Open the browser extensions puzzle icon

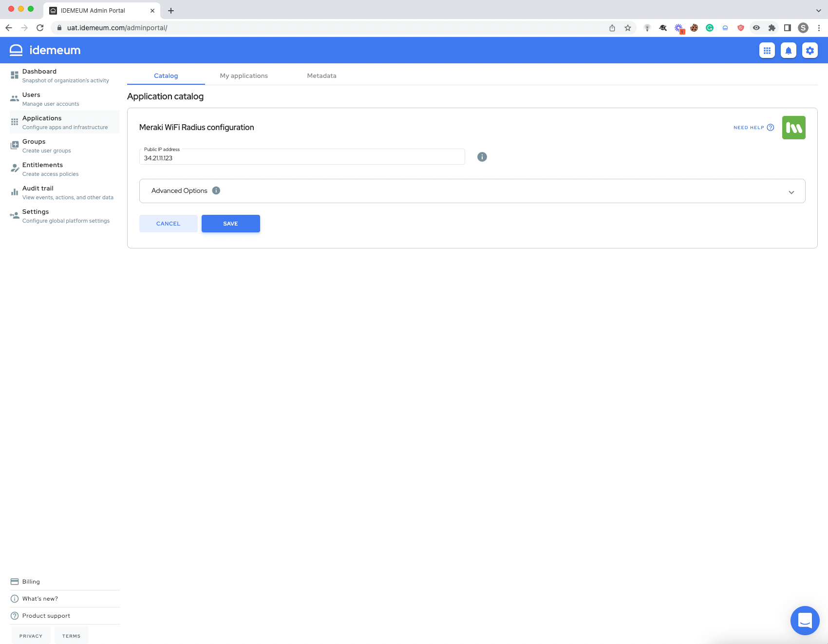pyautogui.click(x=772, y=28)
